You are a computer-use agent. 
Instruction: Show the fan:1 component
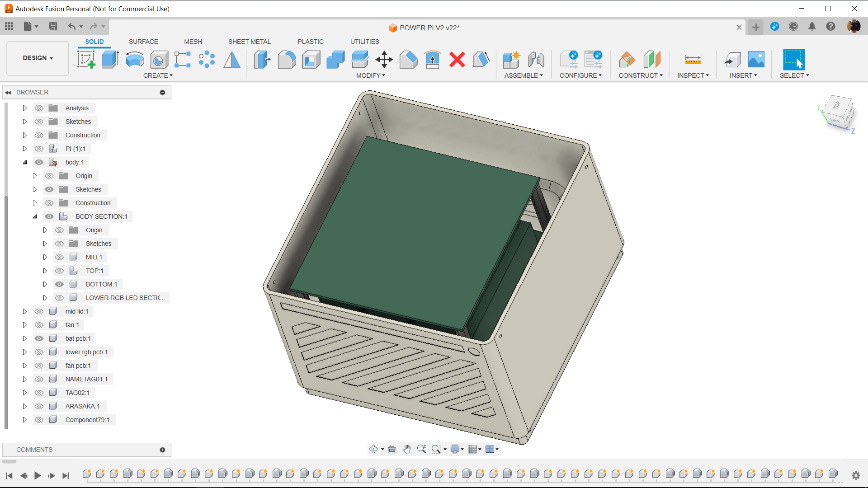click(39, 325)
